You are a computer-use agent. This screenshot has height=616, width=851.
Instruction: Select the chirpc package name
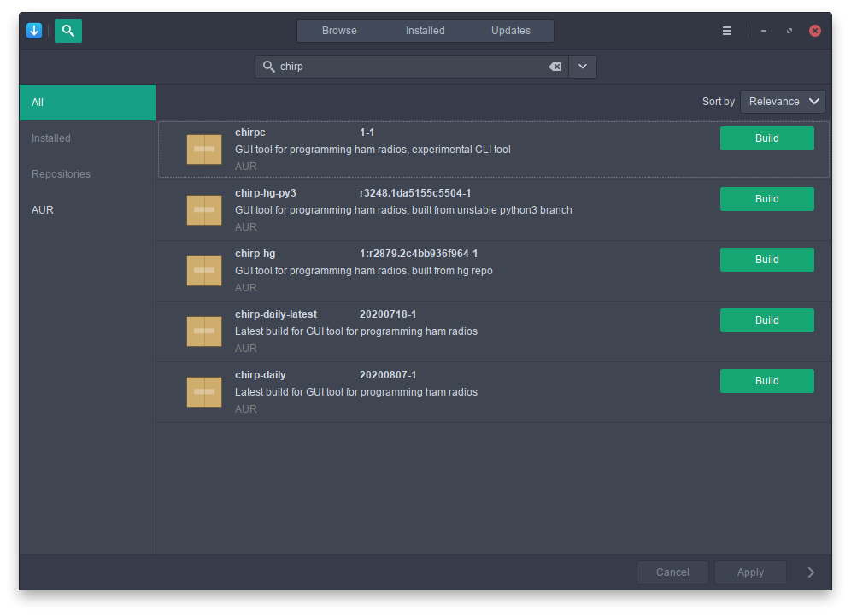250,132
